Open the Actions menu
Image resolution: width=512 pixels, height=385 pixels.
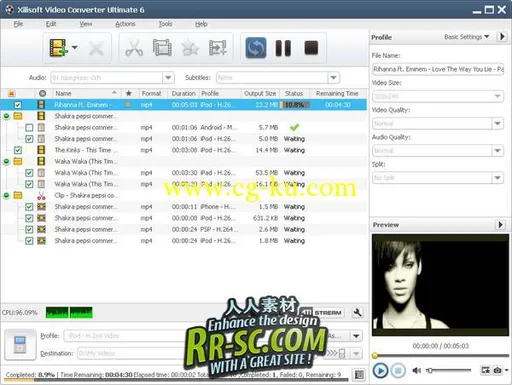(125, 24)
